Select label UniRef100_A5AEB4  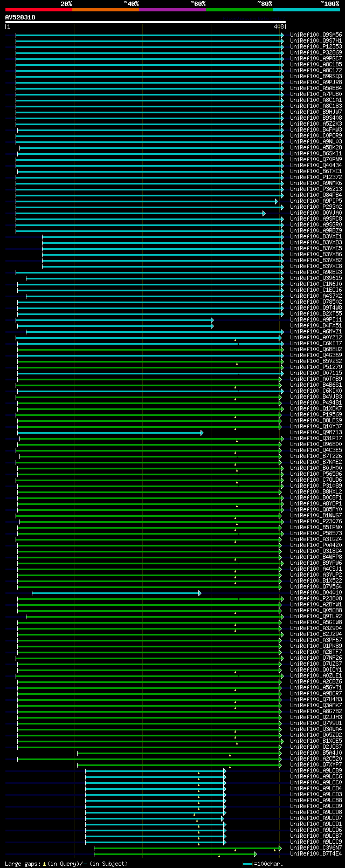coord(316,88)
